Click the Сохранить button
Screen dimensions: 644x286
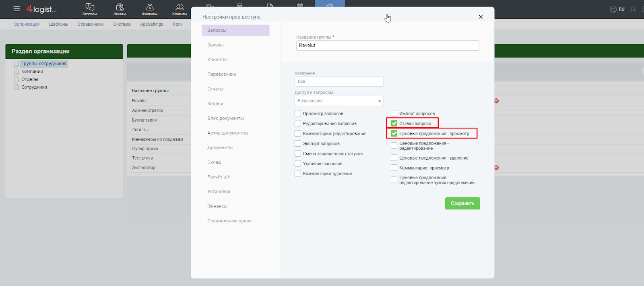tap(462, 203)
